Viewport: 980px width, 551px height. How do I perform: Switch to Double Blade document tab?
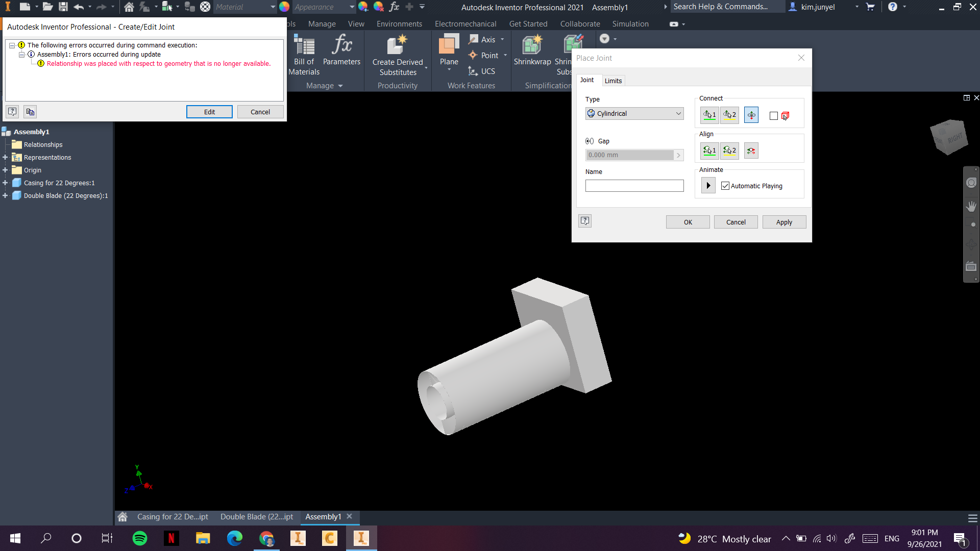click(257, 517)
